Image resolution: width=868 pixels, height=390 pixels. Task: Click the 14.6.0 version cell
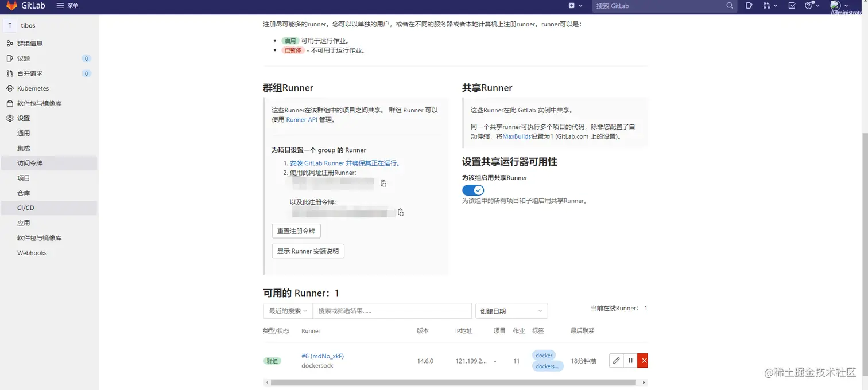point(425,361)
